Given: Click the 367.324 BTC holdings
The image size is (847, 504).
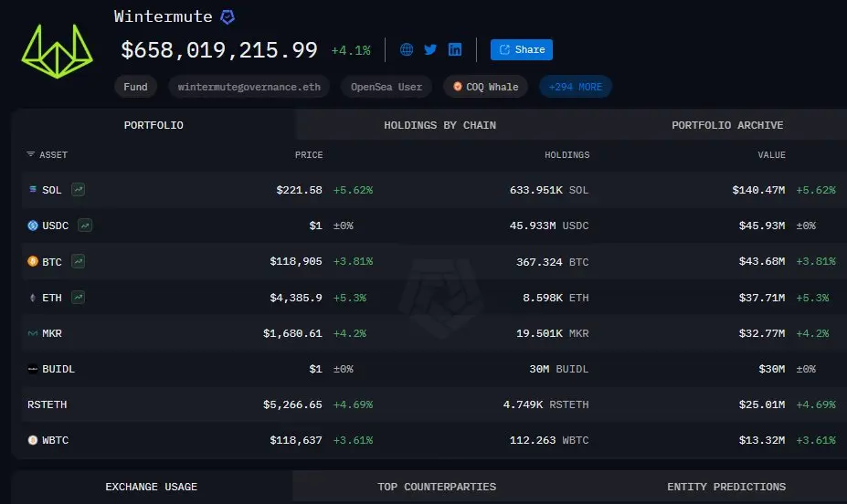Looking at the screenshot, I should click(x=553, y=262).
